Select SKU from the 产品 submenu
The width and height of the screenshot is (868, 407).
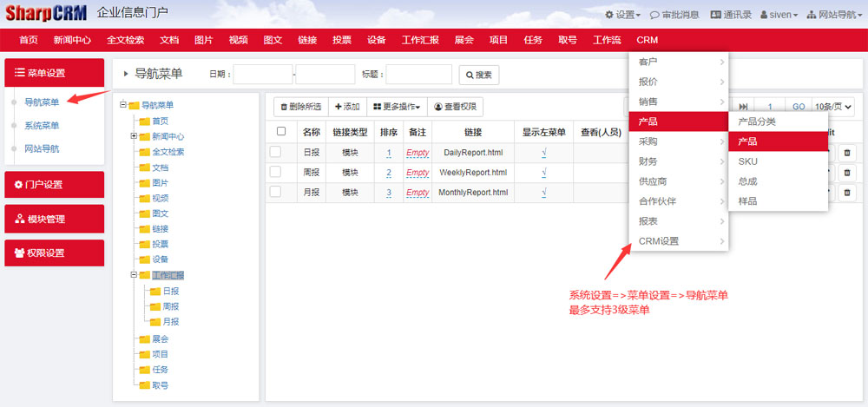tap(748, 161)
